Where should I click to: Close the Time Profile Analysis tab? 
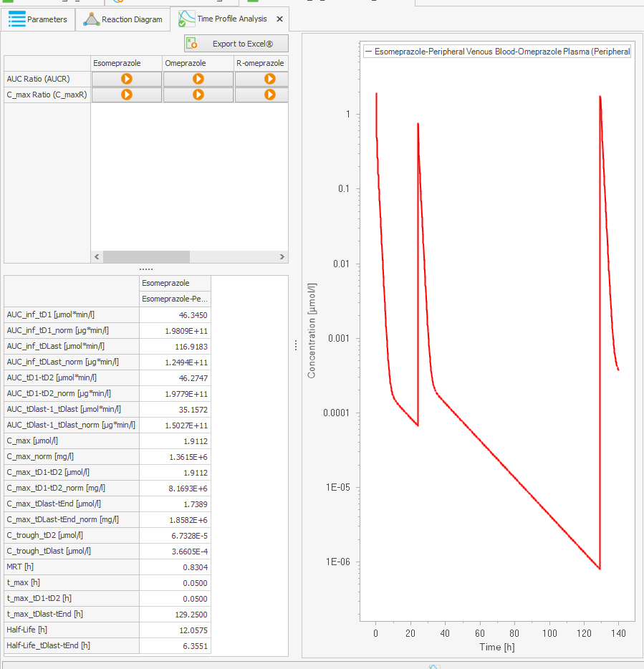(x=279, y=19)
